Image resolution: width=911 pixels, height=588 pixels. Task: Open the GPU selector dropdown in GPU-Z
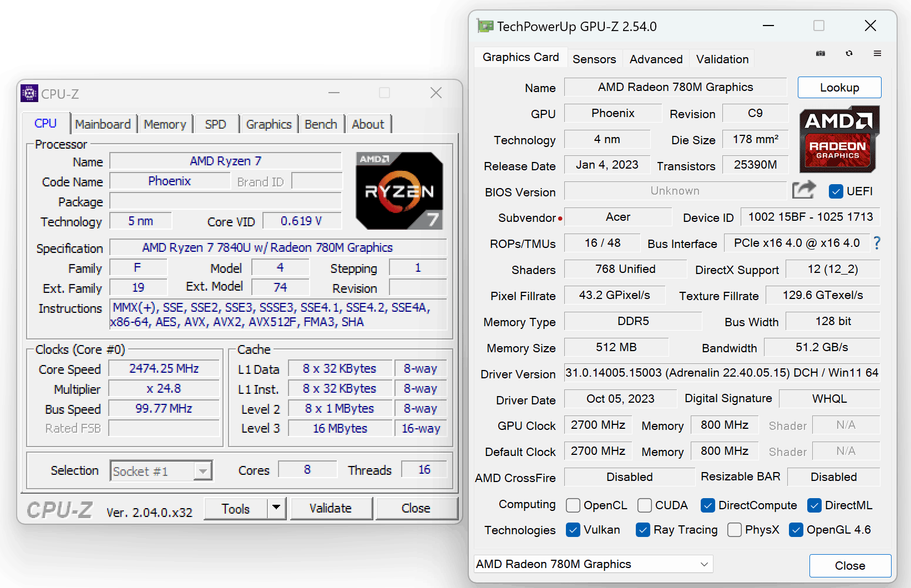tap(594, 564)
